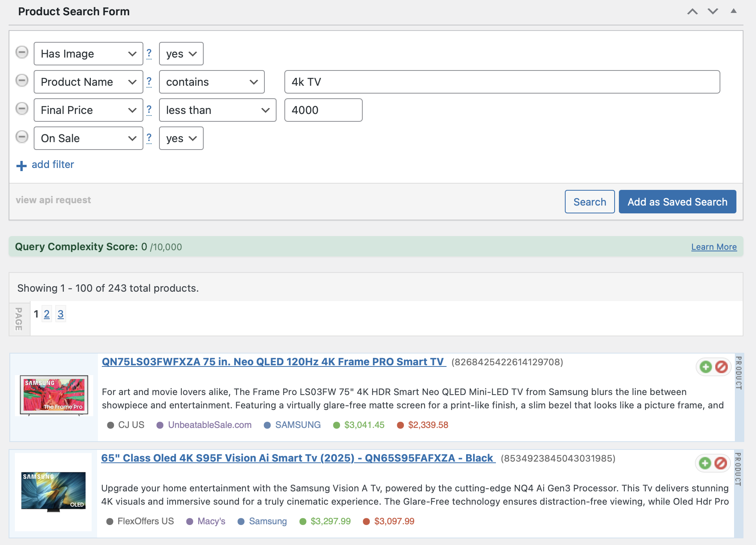The height and width of the screenshot is (545, 756).
Task: Click the Search button
Action: 589,202
